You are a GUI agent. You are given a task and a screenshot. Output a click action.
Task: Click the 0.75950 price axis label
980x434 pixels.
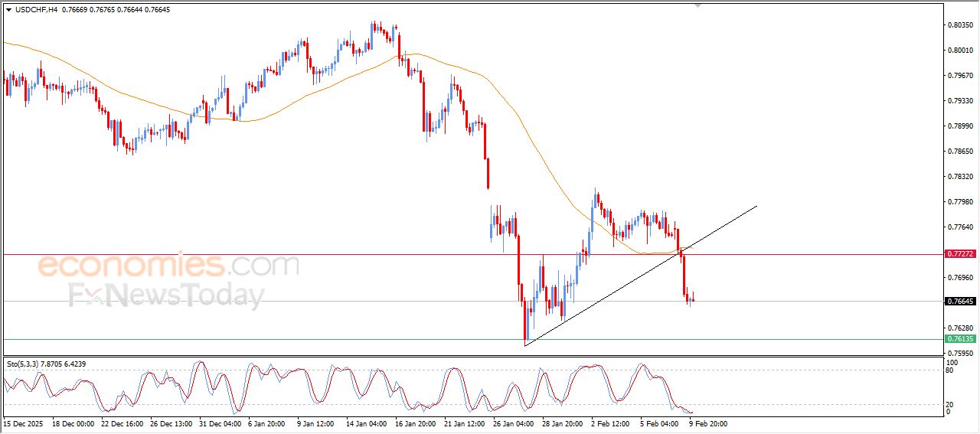960,354
